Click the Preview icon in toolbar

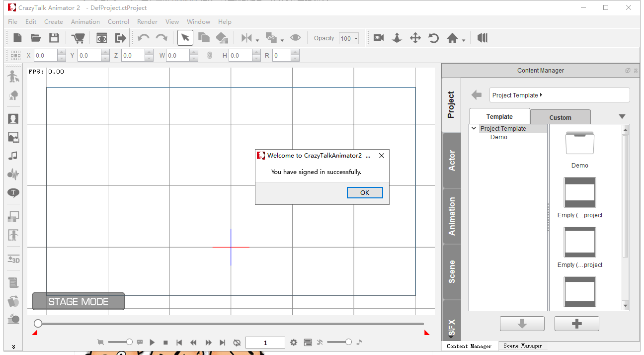coord(102,38)
